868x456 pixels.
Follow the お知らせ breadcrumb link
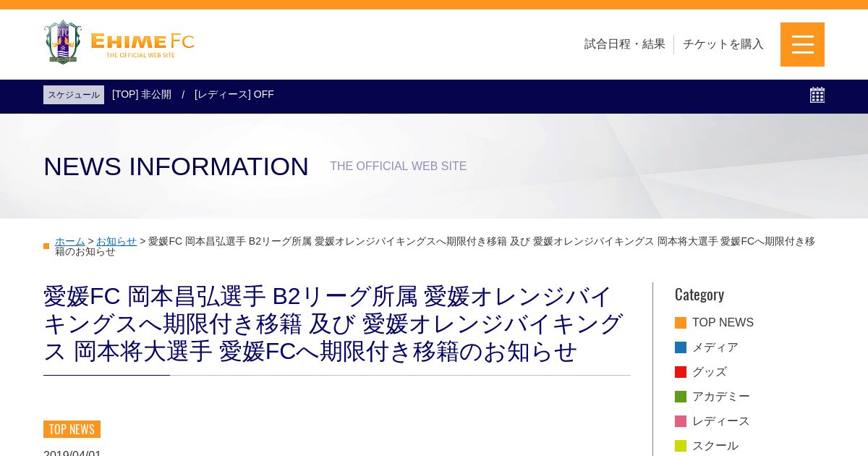point(116,241)
